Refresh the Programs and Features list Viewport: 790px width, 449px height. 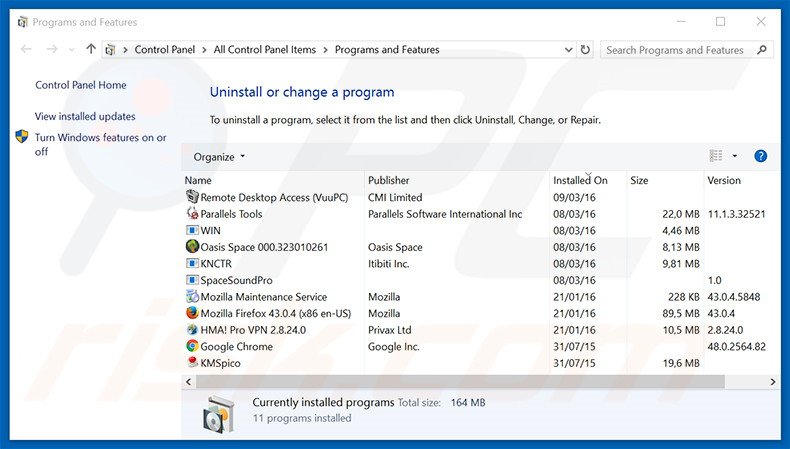pyautogui.click(x=585, y=50)
